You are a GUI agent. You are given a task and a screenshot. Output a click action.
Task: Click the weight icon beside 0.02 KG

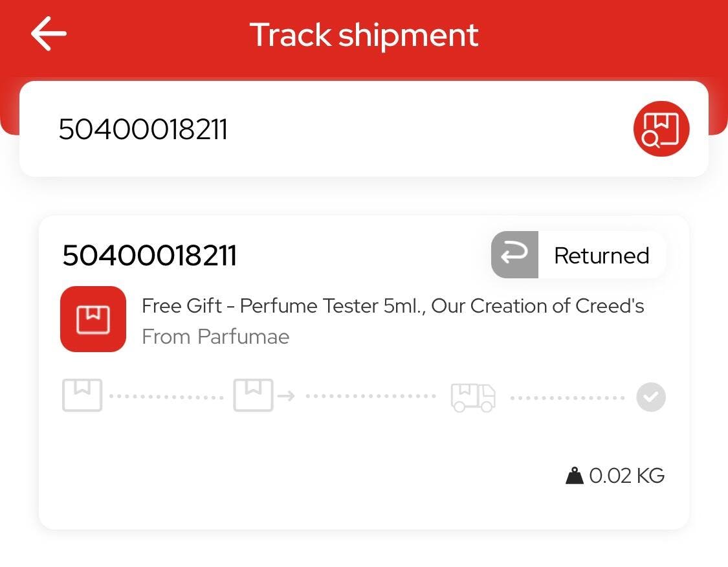(x=574, y=476)
